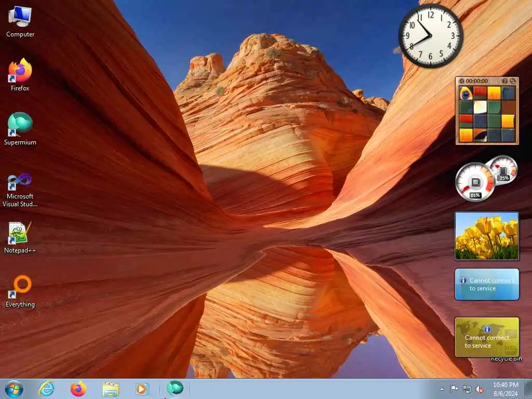Open Windows Media Player from taskbar
Viewport: 532px width, 399px height.
click(142, 389)
